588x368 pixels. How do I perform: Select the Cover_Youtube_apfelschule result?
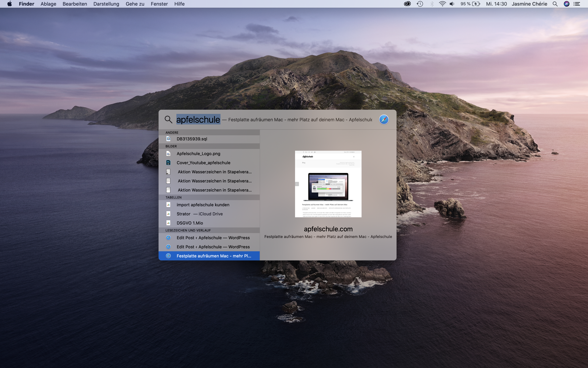[x=209, y=163]
